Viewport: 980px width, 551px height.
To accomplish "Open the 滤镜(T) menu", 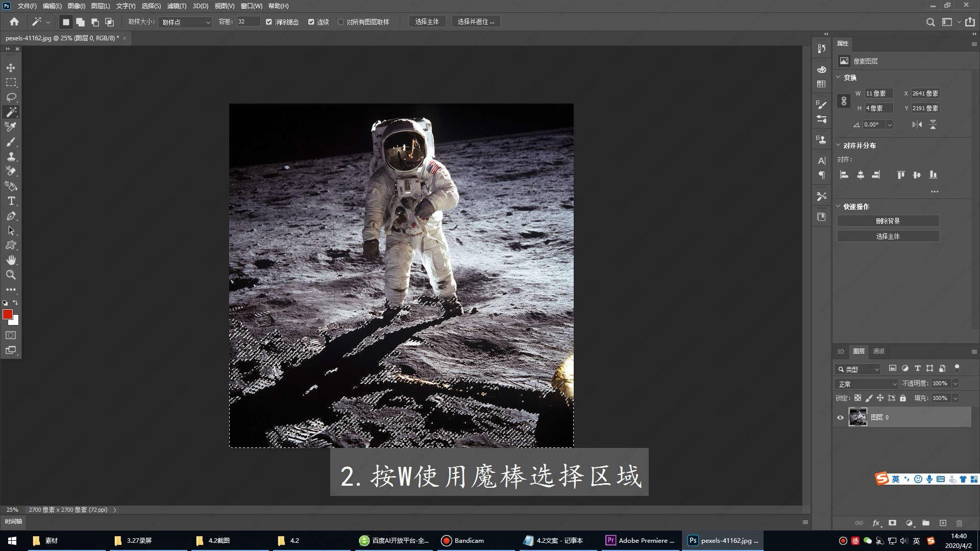I will click(177, 6).
